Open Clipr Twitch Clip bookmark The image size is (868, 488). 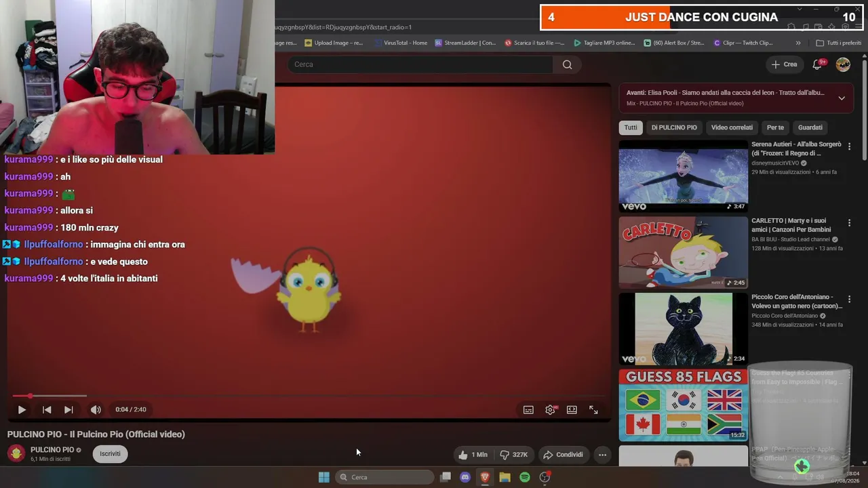[743, 43]
